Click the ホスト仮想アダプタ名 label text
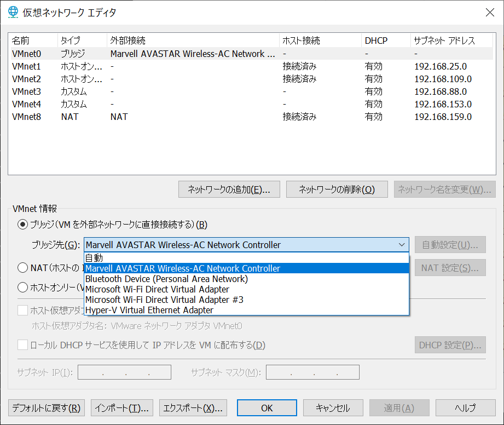 click(x=69, y=326)
